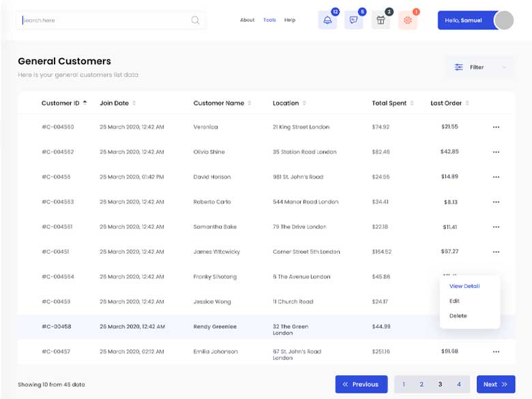
Task: Open the chat messages icon
Action: (x=353, y=20)
